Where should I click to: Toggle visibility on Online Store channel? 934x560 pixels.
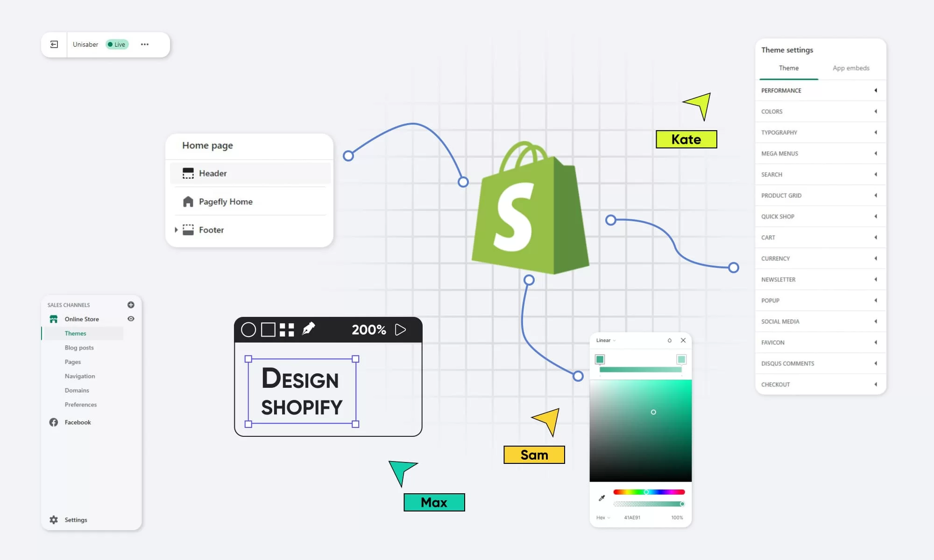tap(130, 319)
